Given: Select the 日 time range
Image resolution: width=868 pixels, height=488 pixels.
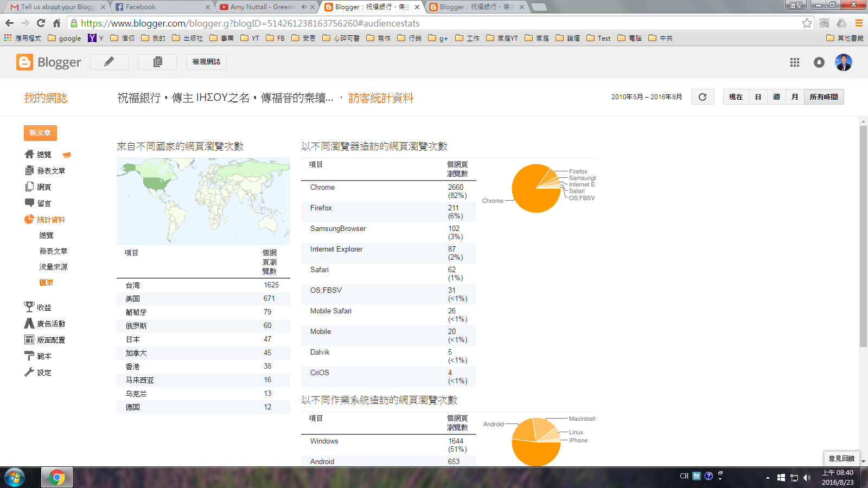Looking at the screenshot, I should tap(758, 97).
